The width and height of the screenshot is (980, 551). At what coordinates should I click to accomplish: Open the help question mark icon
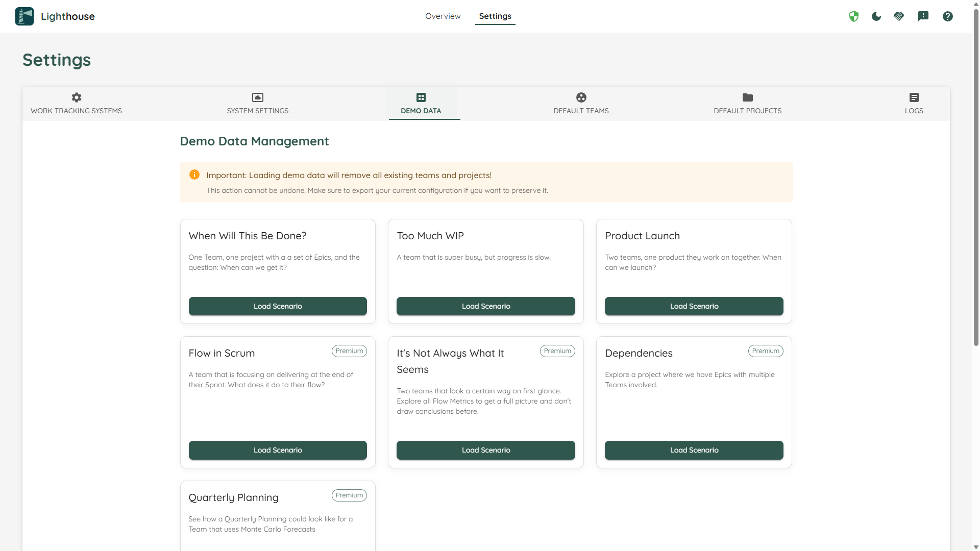(x=947, y=16)
